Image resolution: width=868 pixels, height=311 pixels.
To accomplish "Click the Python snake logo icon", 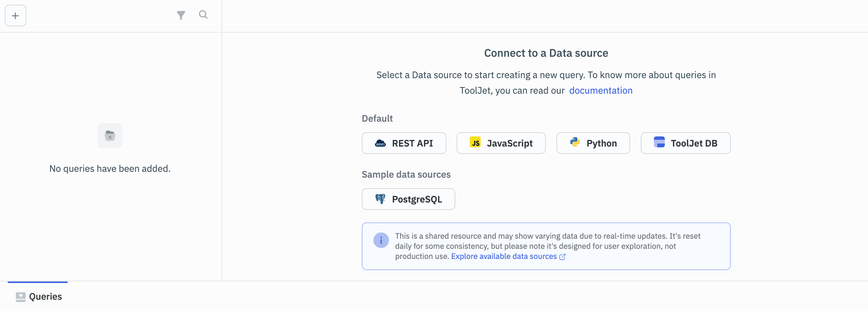I will 575,143.
